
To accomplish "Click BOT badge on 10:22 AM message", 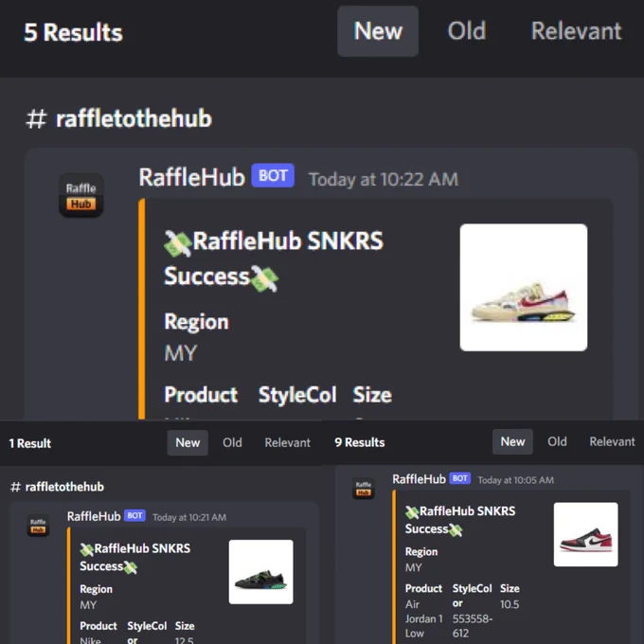I will (x=273, y=175).
